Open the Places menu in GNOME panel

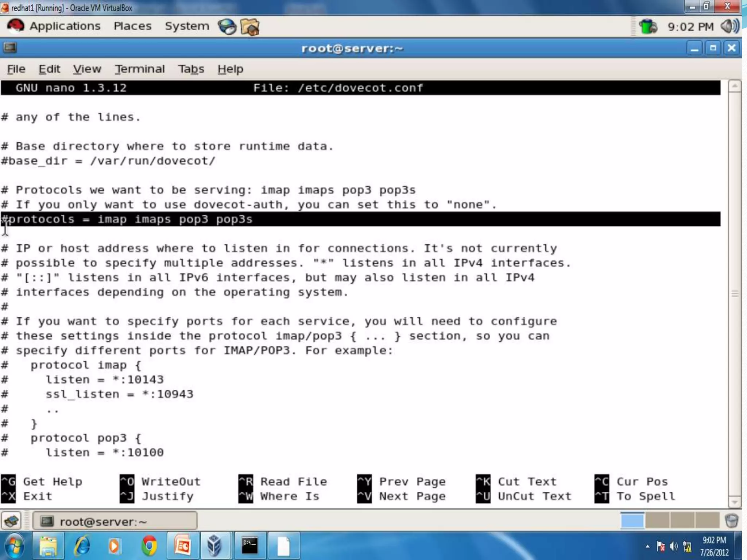click(x=132, y=26)
